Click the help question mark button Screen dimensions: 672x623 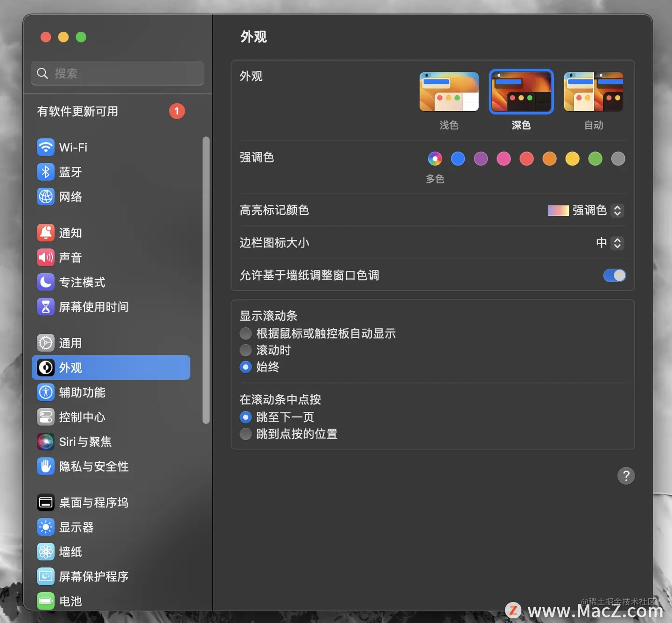pos(626,476)
